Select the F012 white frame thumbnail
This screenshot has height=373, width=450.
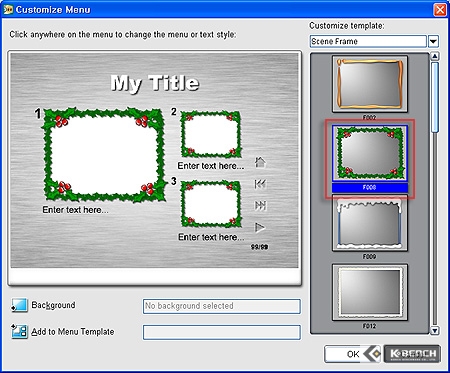pos(370,292)
